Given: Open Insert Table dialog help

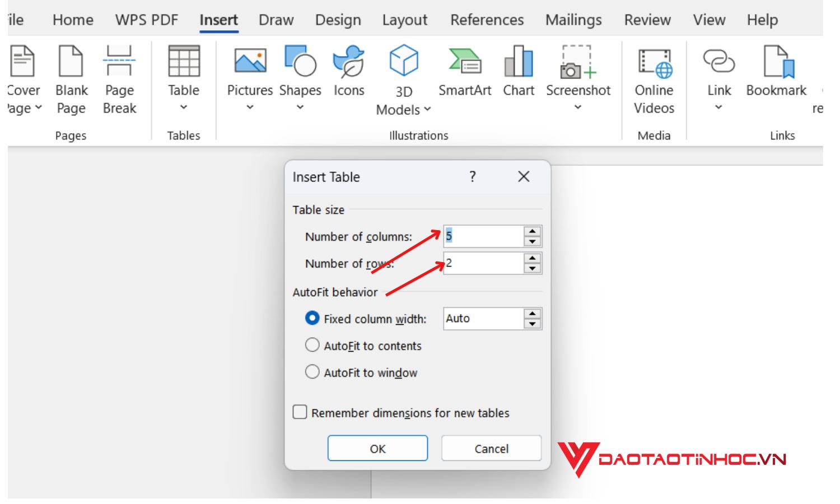Looking at the screenshot, I should click(473, 177).
